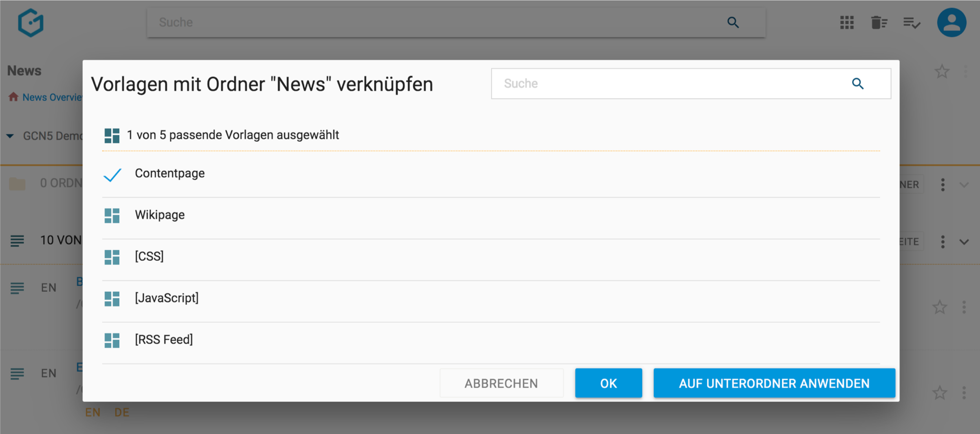The width and height of the screenshot is (980, 434).
Task: Click the pages list icon beside 10 VON
Action: coord(17,241)
